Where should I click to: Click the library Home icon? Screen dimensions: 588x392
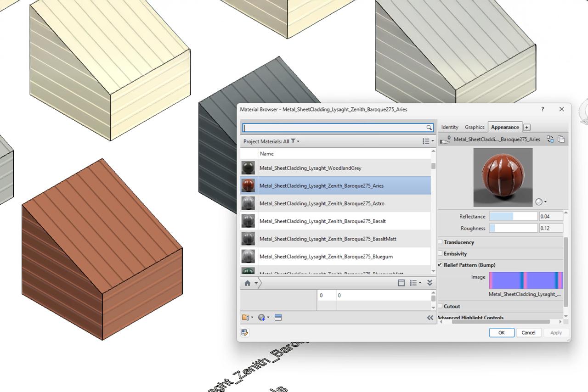click(248, 283)
